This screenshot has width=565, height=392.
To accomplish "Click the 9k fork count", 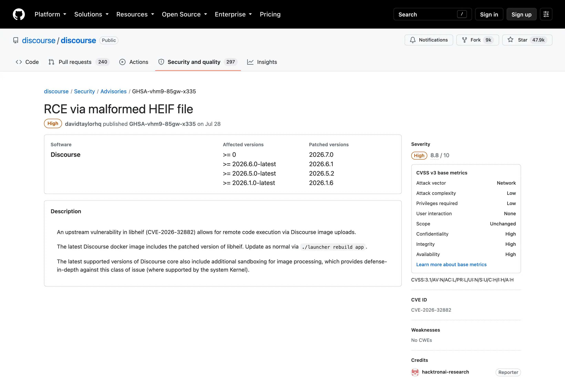I will (x=488, y=40).
